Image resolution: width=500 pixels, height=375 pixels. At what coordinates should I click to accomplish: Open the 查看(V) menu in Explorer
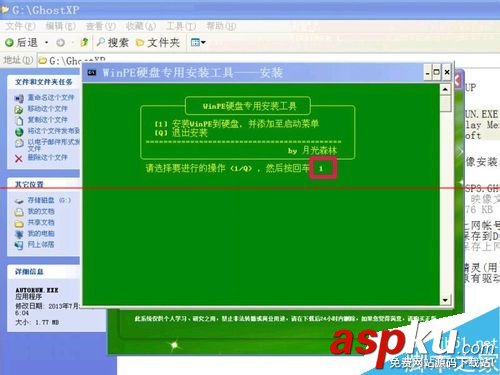tap(101, 26)
